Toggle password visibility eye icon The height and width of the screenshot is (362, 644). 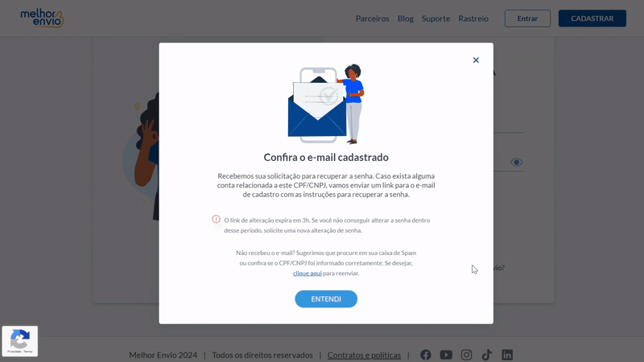[x=516, y=162]
